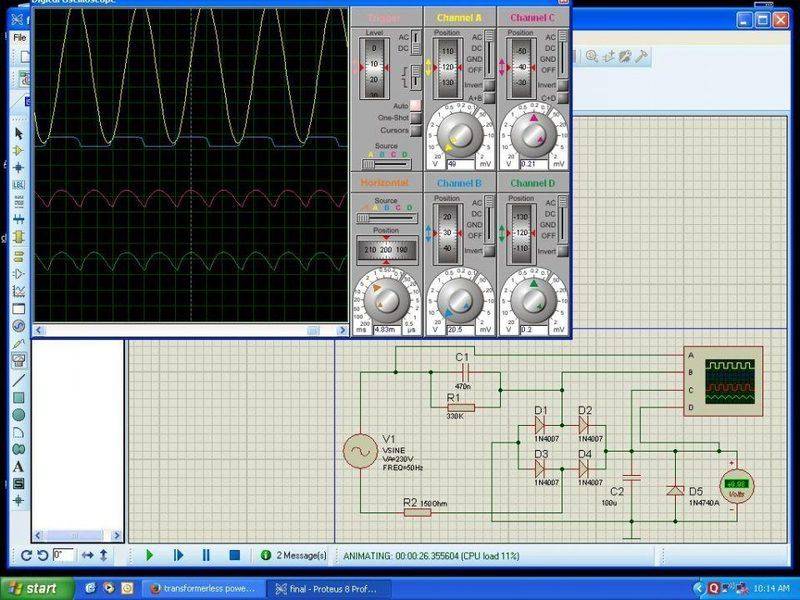Screen dimensions: 800x600
Task: Switch to final - Proteus 8 taskbar button
Action: [329, 589]
